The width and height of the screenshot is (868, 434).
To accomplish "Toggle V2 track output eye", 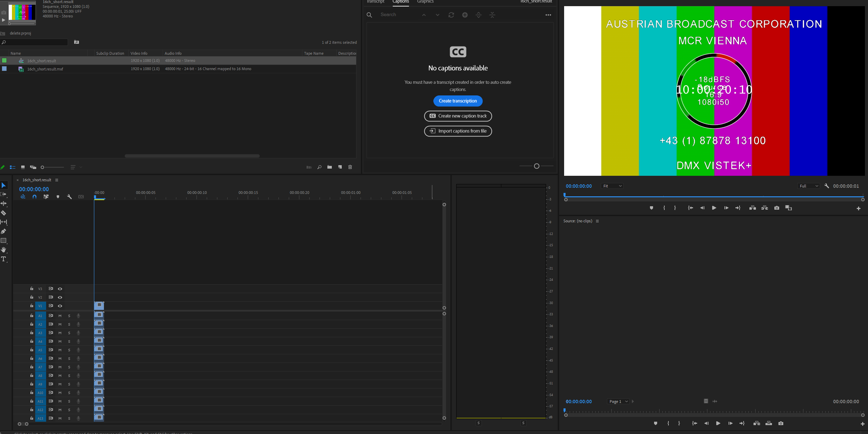I will coord(60,298).
